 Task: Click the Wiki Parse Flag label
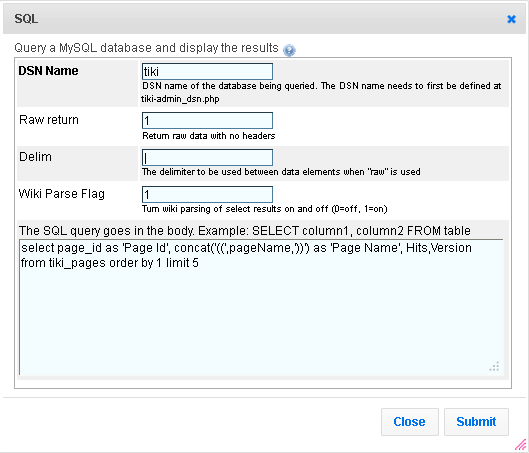[x=62, y=194]
